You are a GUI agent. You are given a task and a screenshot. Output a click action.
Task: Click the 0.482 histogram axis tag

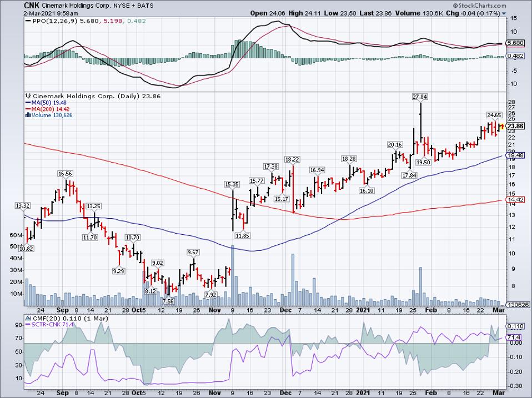(515, 56)
